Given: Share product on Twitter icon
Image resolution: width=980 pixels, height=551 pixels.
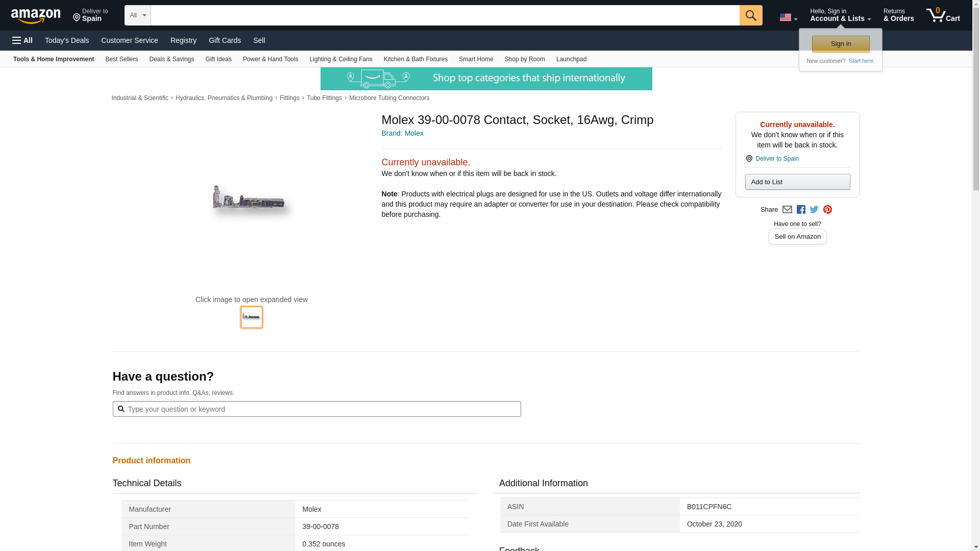Looking at the screenshot, I should (814, 210).
